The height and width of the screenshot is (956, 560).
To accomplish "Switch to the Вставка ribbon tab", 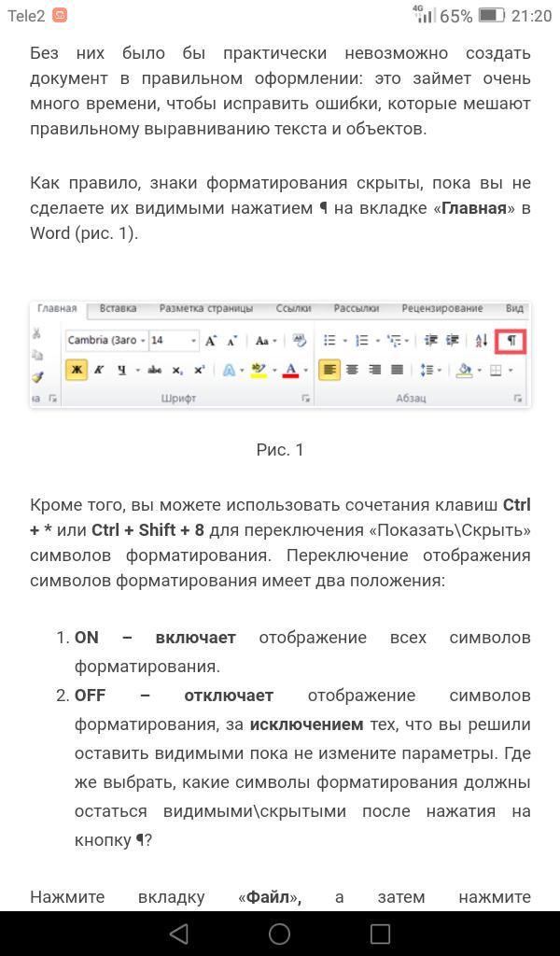I will pos(118,308).
